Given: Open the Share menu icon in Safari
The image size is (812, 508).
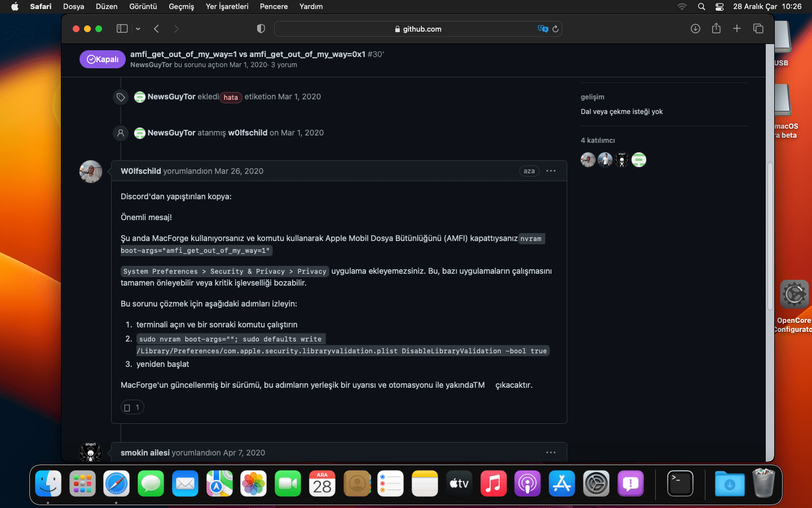Looking at the screenshot, I should (x=716, y=28).
